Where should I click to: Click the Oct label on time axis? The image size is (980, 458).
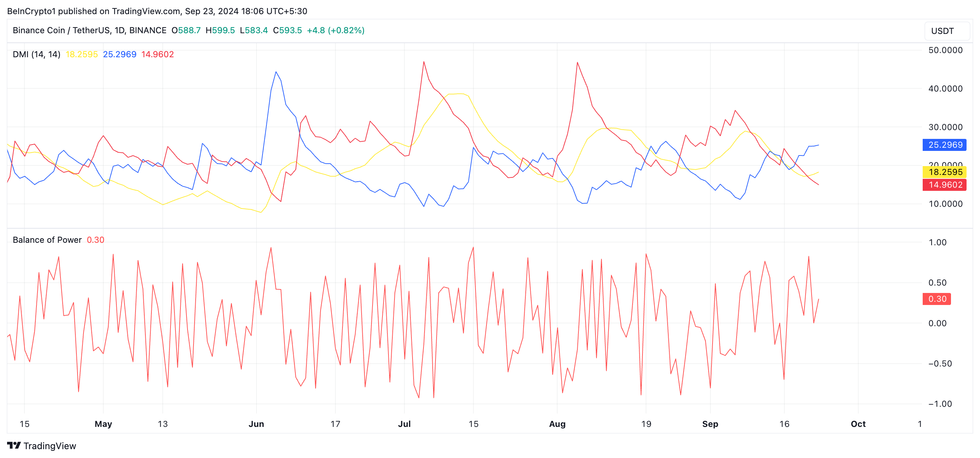click(858, 424)
